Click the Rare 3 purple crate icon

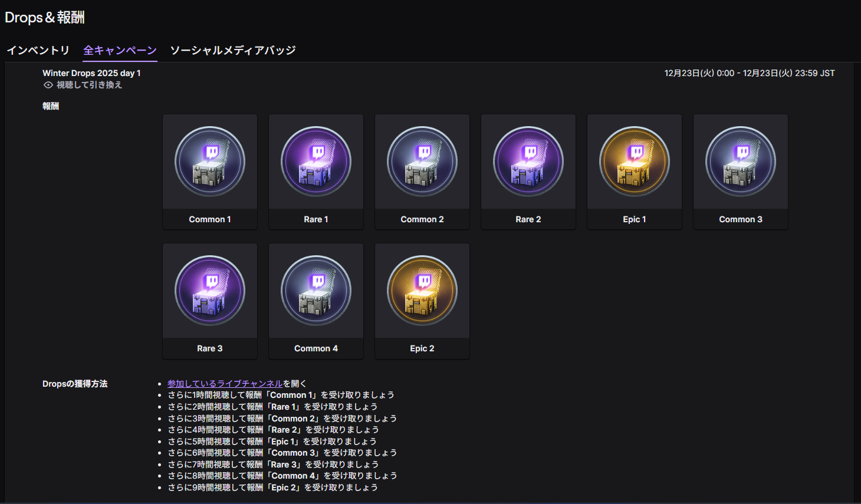[x=210, y=291]
